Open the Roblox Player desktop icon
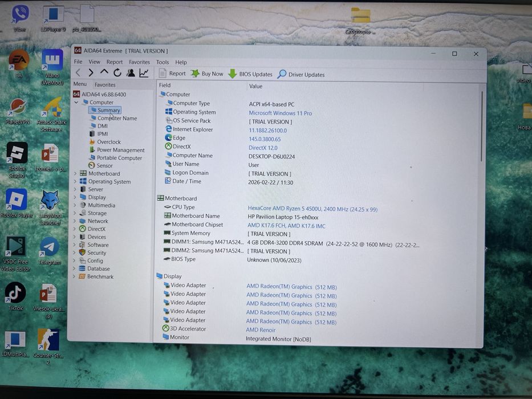This screenshot has width=532, height=399. pyautogui.click(x=17, y=203)
